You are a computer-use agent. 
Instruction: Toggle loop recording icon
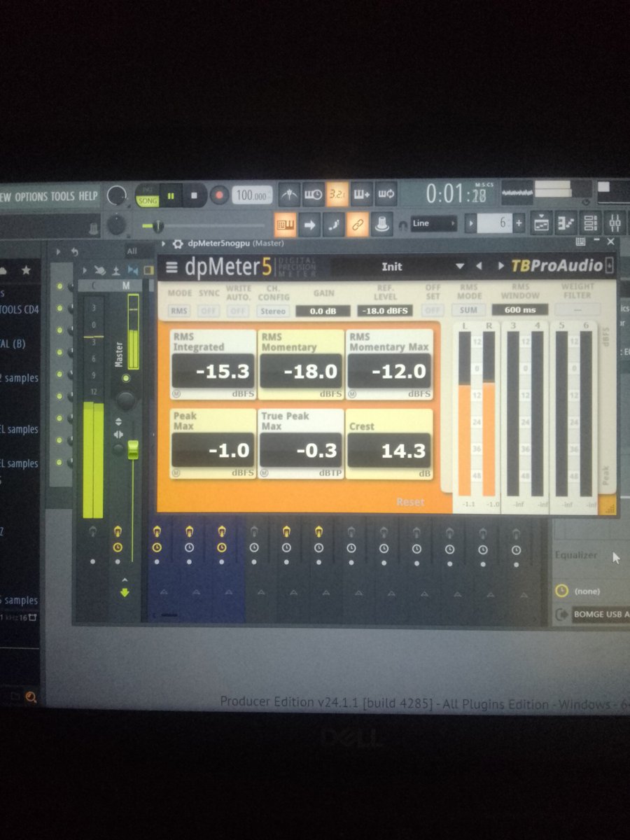(x=386, y=194)
